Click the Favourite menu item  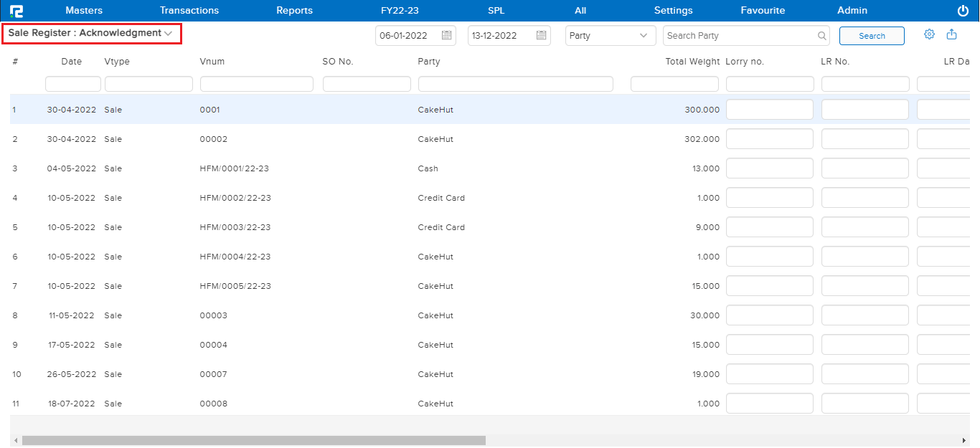763,11
